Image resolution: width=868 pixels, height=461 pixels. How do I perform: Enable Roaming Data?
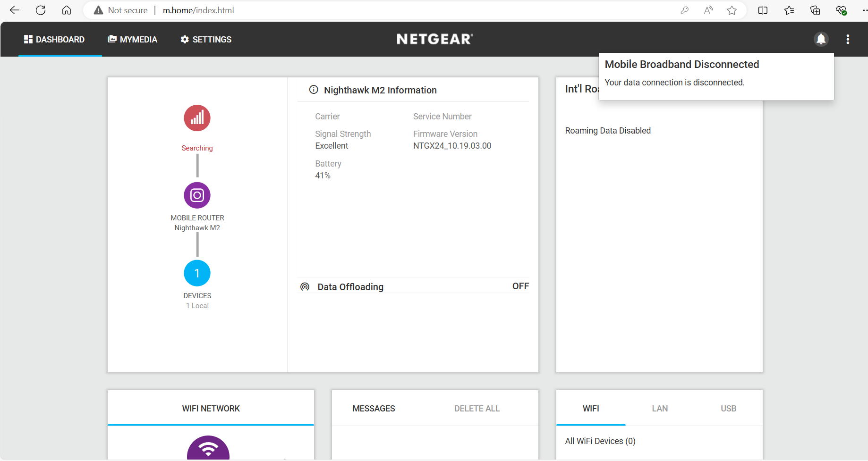click(608, 130)
